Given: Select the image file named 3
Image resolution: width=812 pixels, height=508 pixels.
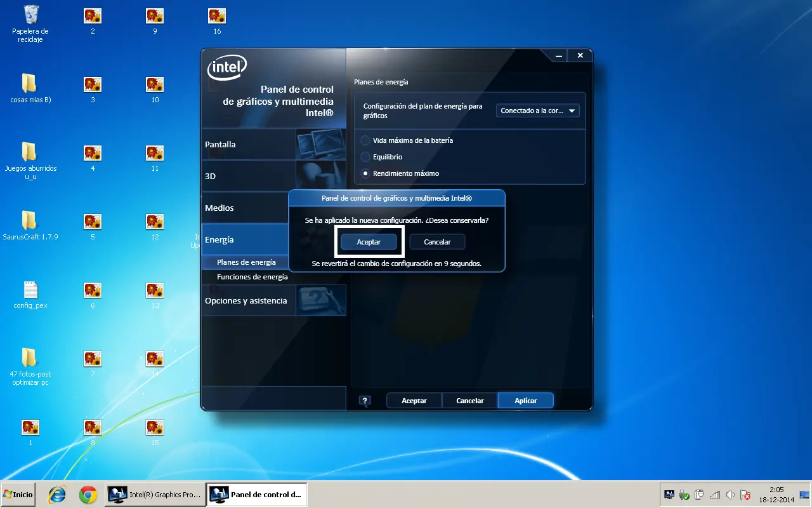Looking at the screenshot, I should (93, 89).
